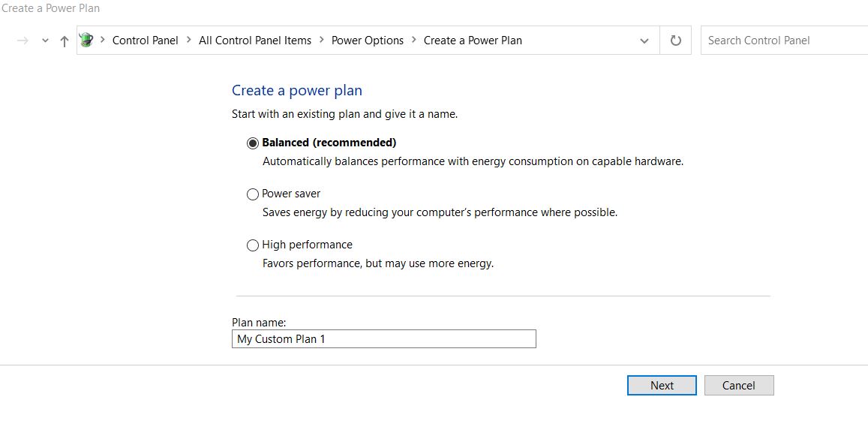Image resolution: width=868 pixels, height=448 pixels.
Task: Open the Recent locations chevron
Action: [x=46, y=41]
